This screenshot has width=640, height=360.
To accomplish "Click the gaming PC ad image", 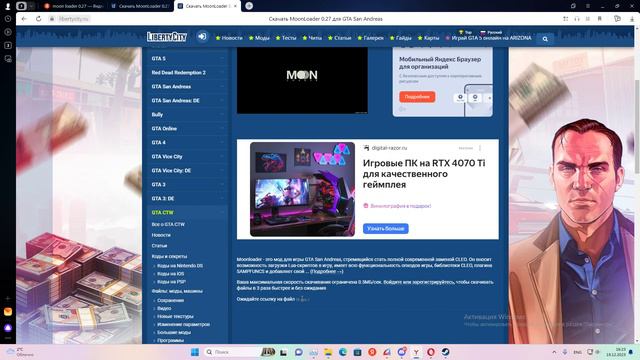I will [302, 189].
